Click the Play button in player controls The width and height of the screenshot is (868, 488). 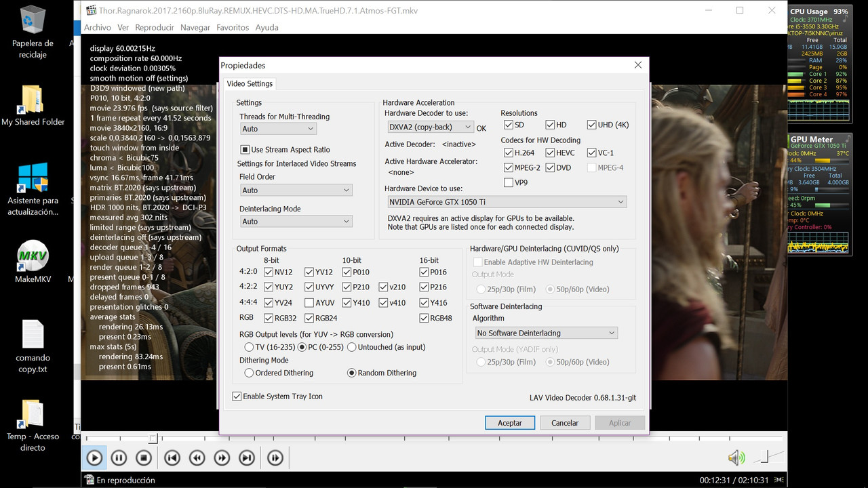94,458
